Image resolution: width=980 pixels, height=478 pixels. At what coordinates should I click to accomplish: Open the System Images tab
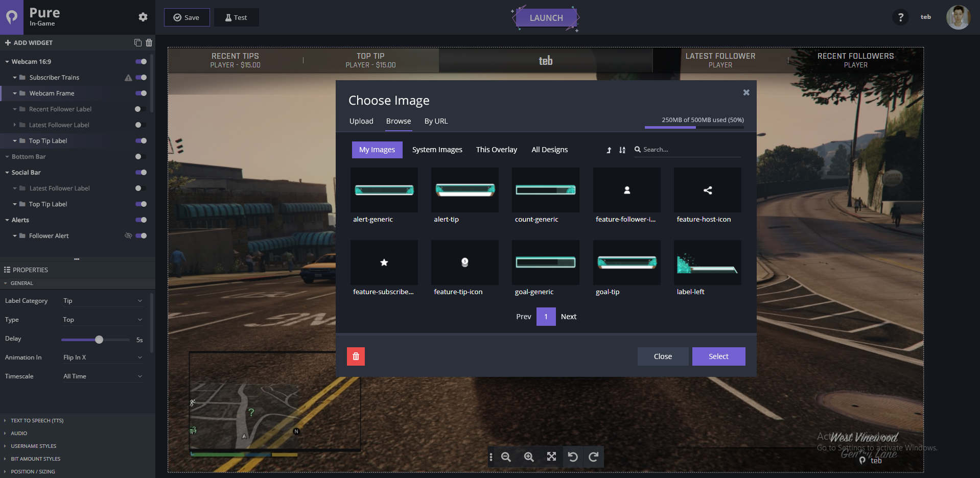(437, 150)
